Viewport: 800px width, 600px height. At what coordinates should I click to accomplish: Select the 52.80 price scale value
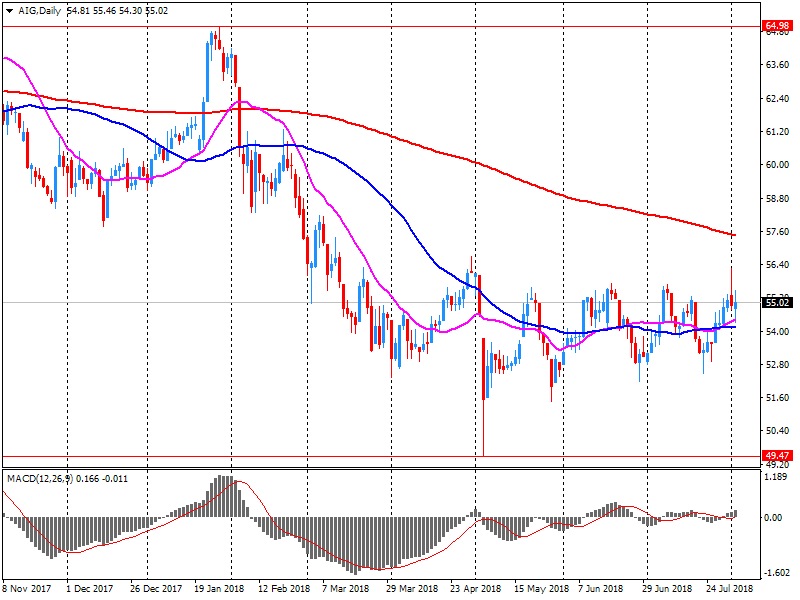click(x=777, y=364)
